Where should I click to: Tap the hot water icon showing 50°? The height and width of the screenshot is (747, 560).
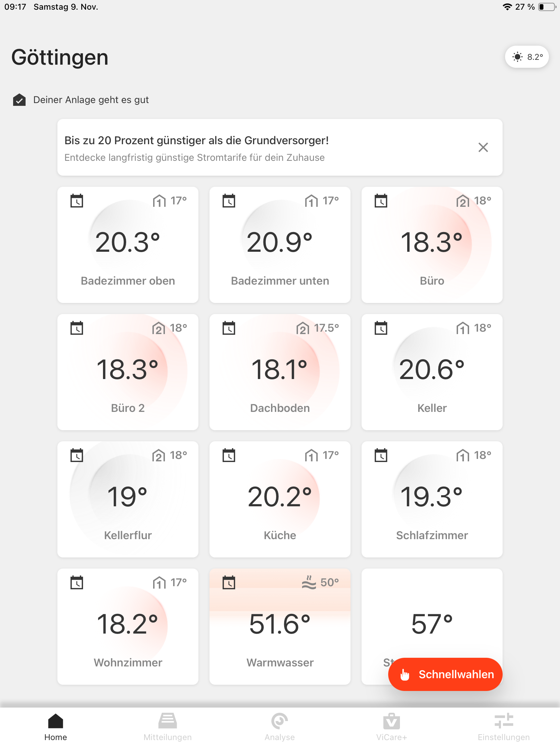[309, 582]
